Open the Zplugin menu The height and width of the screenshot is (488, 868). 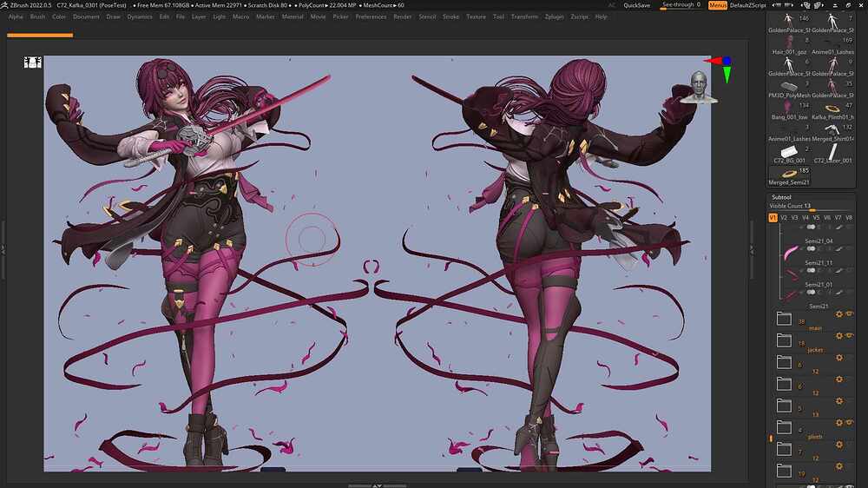pyautogui.click(x=554, y=16)
